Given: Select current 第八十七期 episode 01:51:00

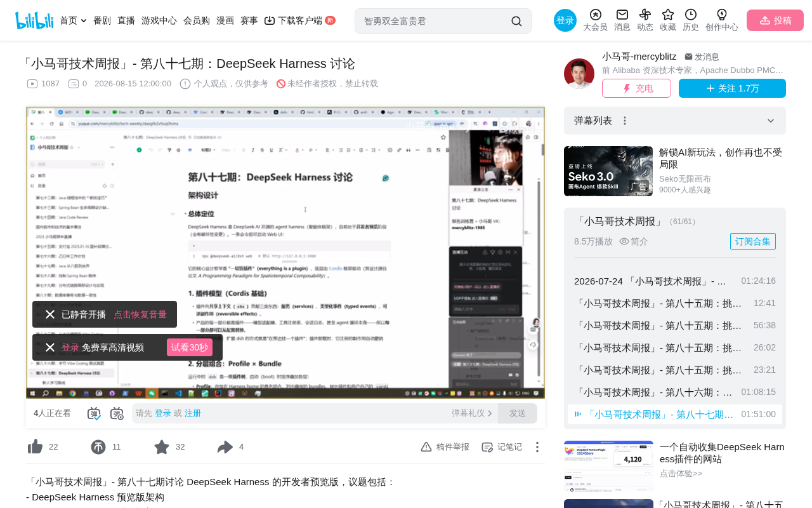Looking at the screenshot, I should point(675,414).
